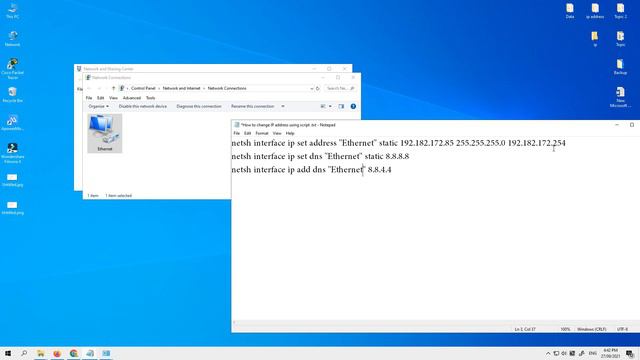Select the New Microsoft document icon
The height and width of the screenshot is (360, 640).
(x=620, y=97)
